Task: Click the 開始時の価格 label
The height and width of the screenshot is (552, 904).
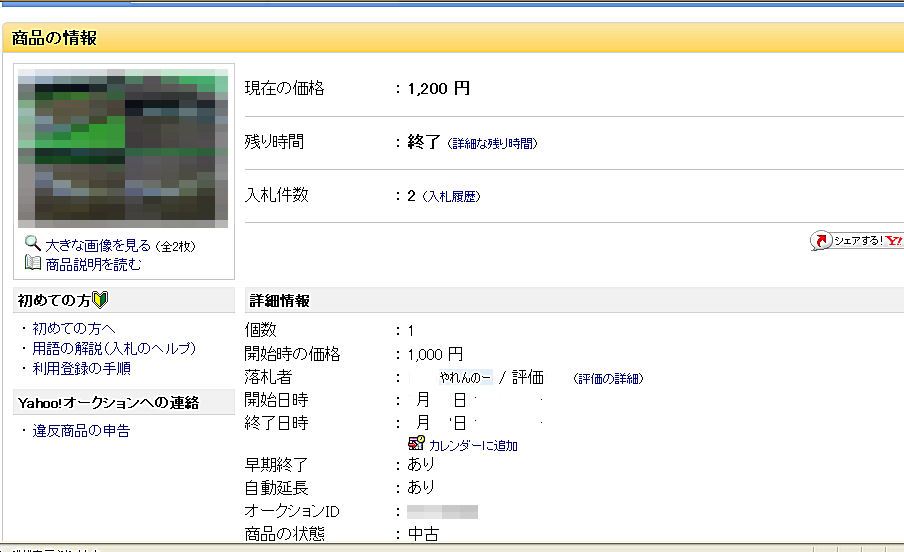Action: click(292, 354)
